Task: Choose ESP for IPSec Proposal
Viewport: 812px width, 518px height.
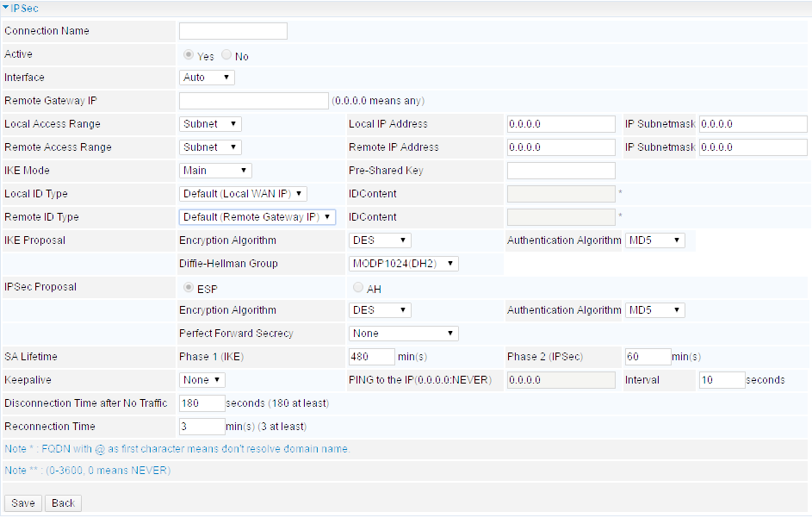Action: (189, 287)
